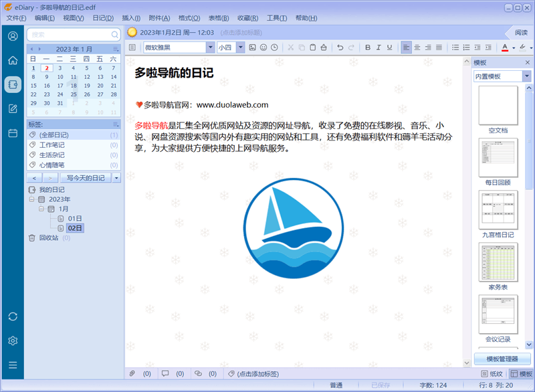535x392 pixels.
Task: Open comments icon in bottom bar
Action: [165, 373]
